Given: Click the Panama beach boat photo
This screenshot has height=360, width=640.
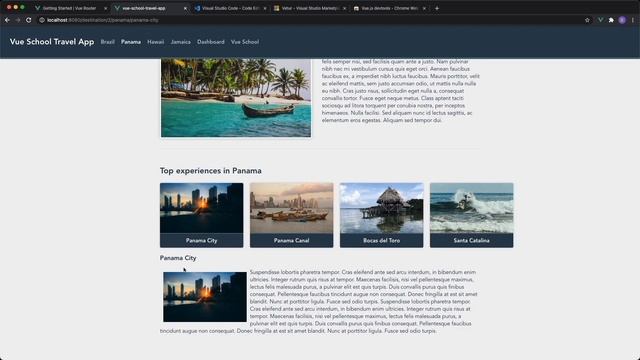Looking at the screenshot, I should 236,97.
